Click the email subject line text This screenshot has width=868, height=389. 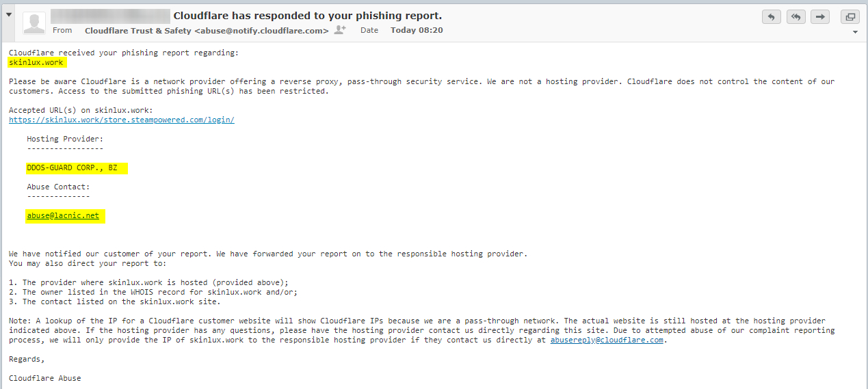[x=308, y=16]
